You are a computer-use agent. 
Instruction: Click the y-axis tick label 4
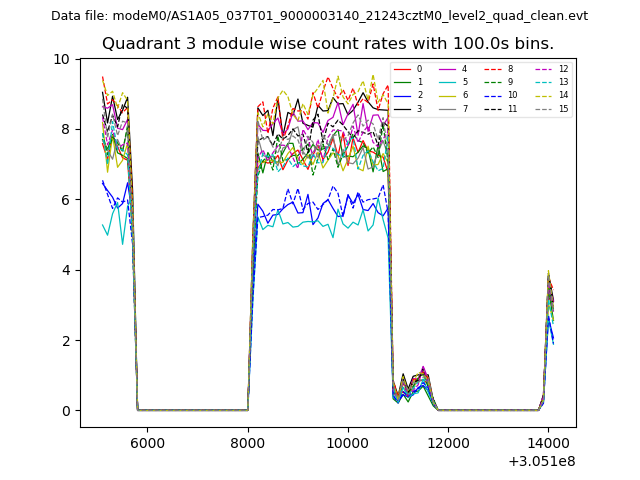coord(65,270)
